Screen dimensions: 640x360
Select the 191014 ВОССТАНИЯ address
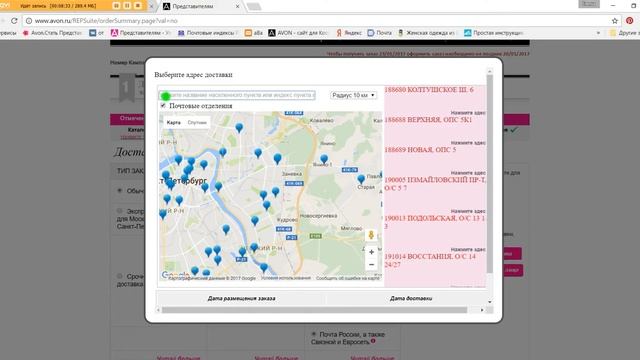(430, 260)
